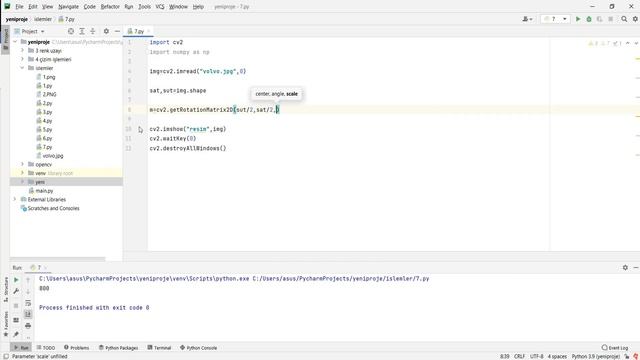640x360 pixels.
Task: Click CRLF line separator in status bar
Action: coord(519,356)
